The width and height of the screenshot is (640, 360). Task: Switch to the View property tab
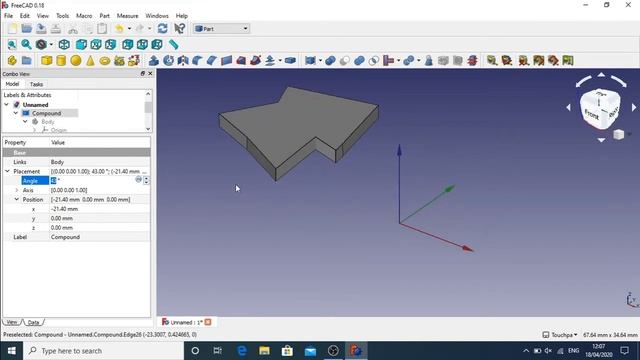pyautogui.click(x=12, y=322)
